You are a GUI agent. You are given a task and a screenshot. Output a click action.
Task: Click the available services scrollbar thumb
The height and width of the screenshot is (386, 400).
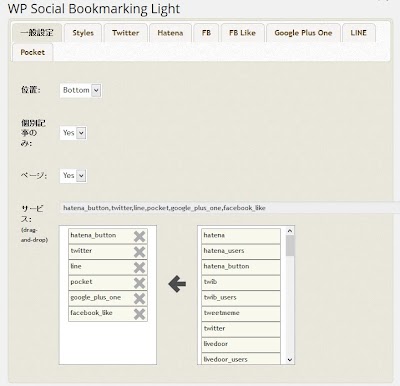[x=290, y=246]
